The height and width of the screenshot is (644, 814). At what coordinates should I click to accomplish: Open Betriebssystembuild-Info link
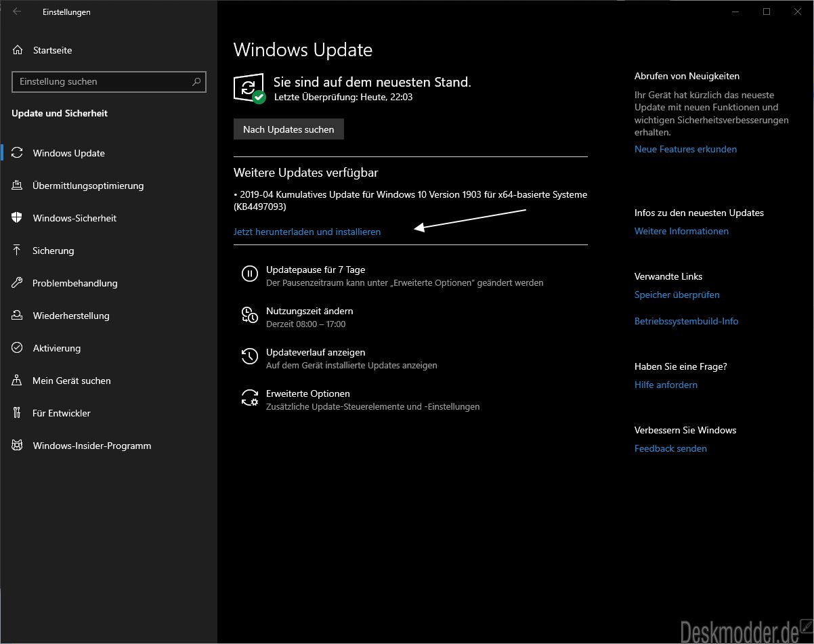(x=686, y=321)
